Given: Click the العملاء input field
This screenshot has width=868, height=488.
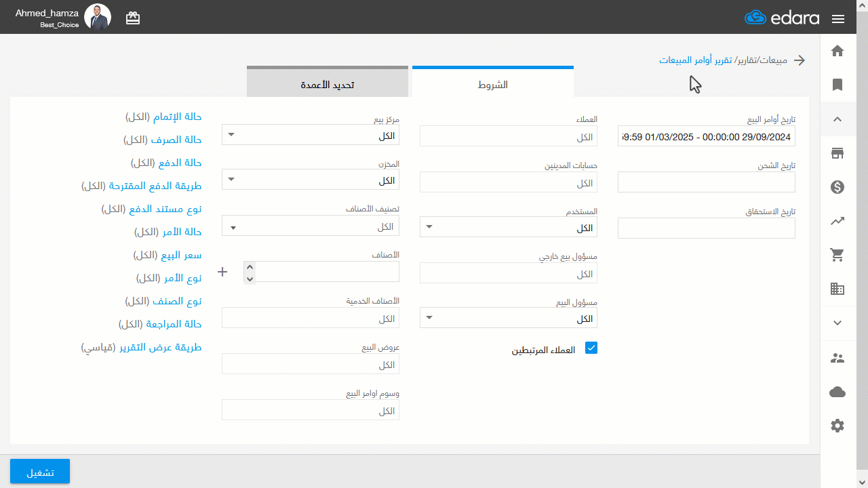Looking at the screenshot, I should click(x=509, y=136).
